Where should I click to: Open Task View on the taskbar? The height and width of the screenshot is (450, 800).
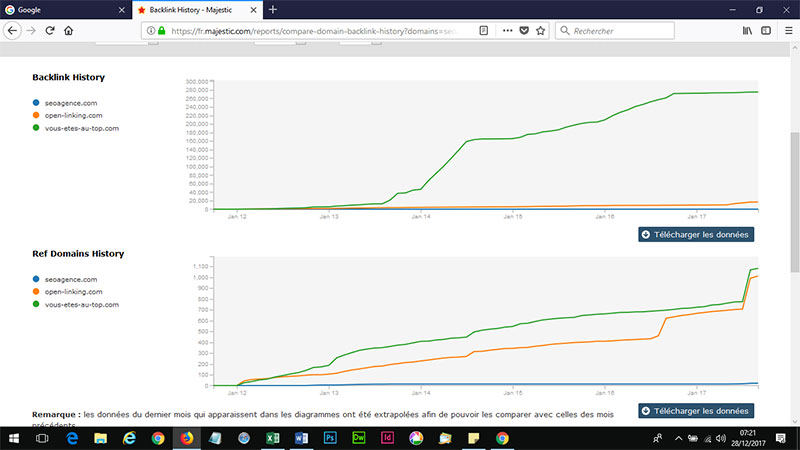(x=42, y=438)
